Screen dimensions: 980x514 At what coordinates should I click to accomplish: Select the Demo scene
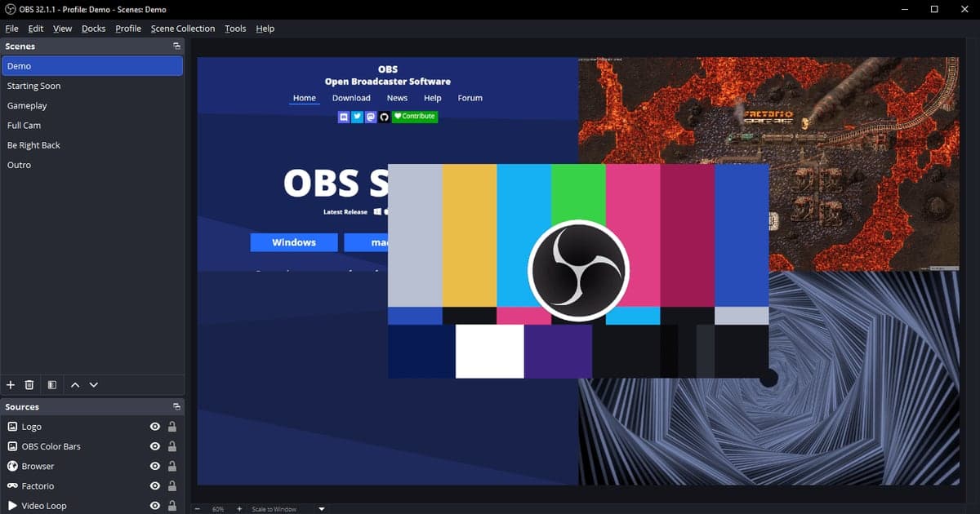tap(91, 66)
